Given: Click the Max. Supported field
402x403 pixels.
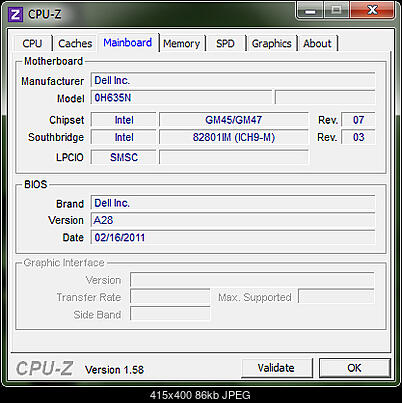Looking at the screenshot, I should (336, 297).
